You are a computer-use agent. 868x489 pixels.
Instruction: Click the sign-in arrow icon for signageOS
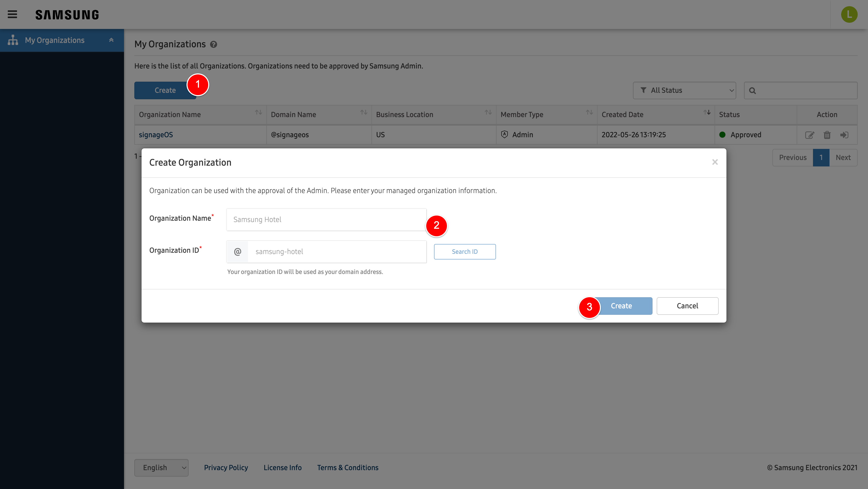[844, 135]
